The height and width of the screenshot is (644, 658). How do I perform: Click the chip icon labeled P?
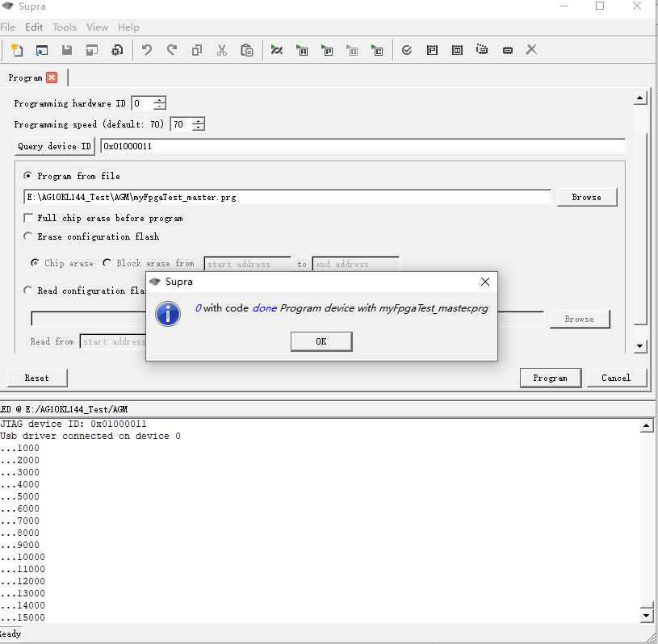coord(432,50)
